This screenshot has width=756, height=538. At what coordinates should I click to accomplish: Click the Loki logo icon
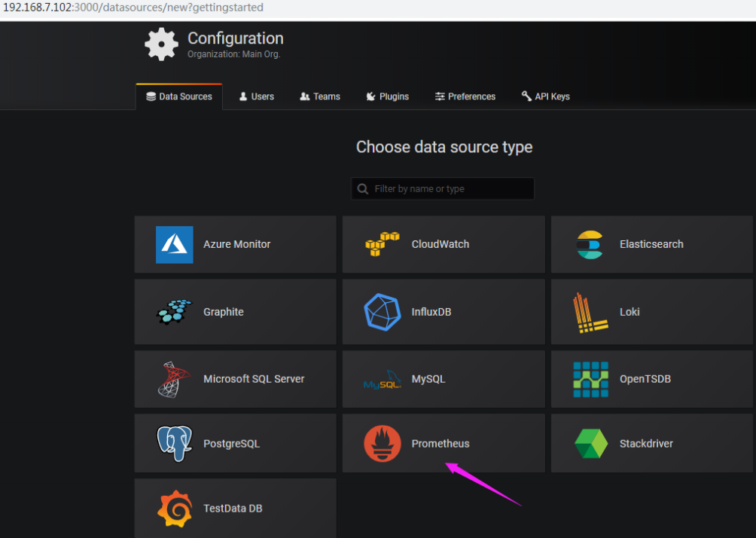(x=590, y=313)
